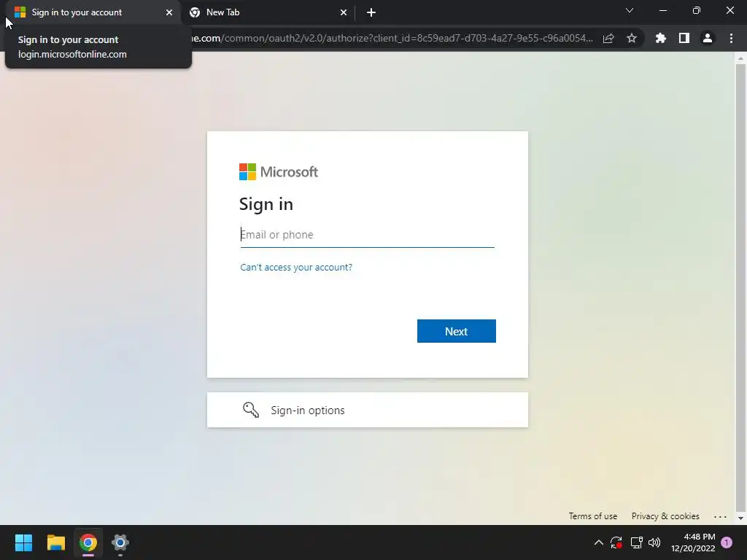
Task: Open the Extensions puzzle icon
Action: tap(661, 38)
